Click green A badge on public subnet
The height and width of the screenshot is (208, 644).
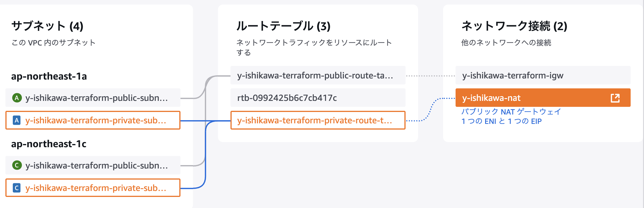[x=17, y=98]
